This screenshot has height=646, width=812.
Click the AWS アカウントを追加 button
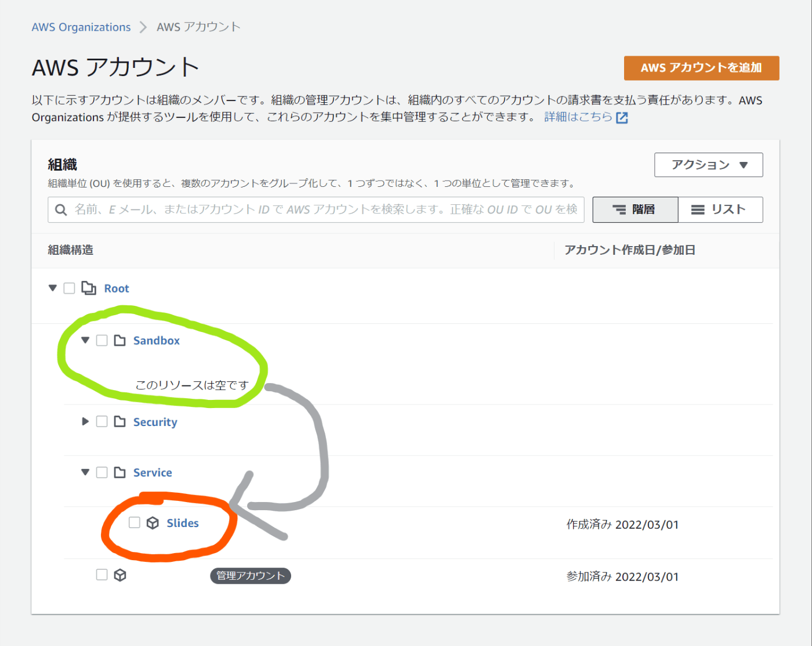[701, 68]
